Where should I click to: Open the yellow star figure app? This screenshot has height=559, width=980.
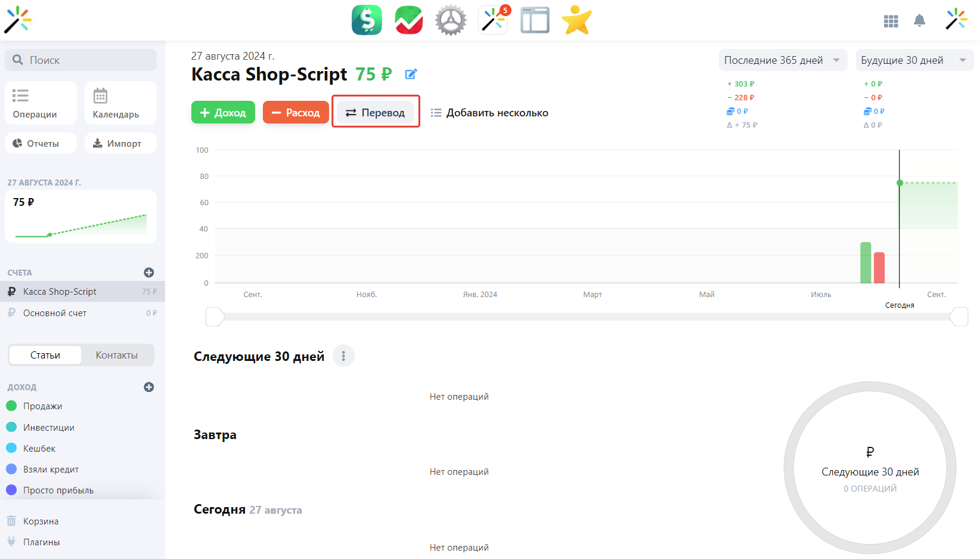576,20
